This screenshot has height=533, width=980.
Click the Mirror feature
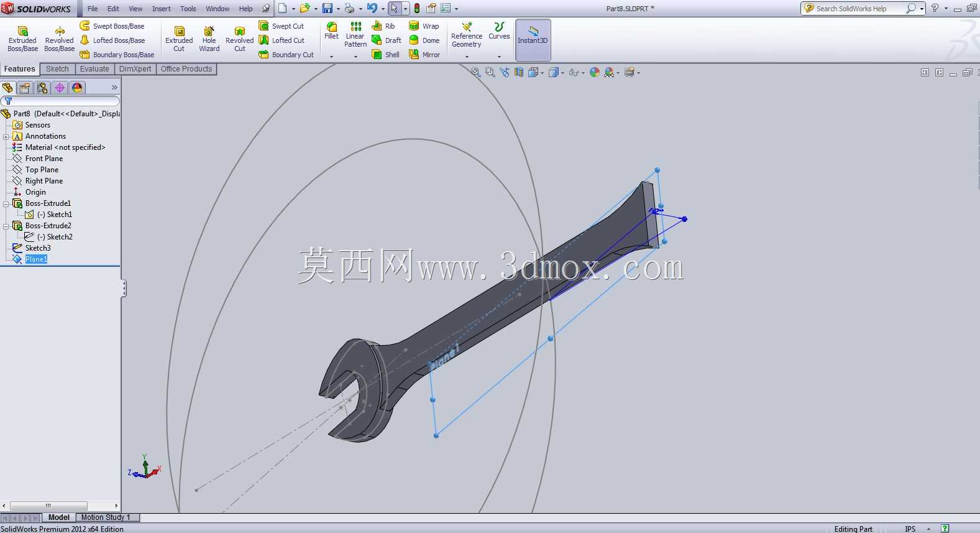[x=424, y=55]
